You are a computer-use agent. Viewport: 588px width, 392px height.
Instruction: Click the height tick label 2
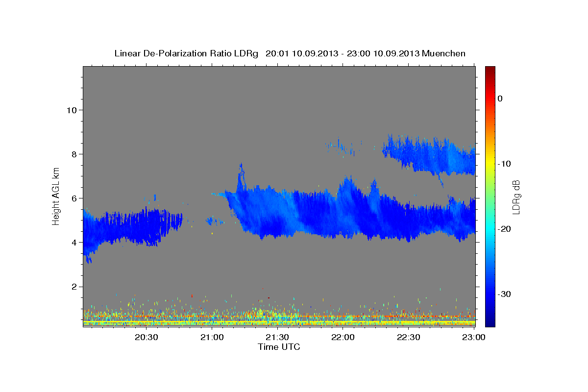pyautogui.click(x=73, y=287)
